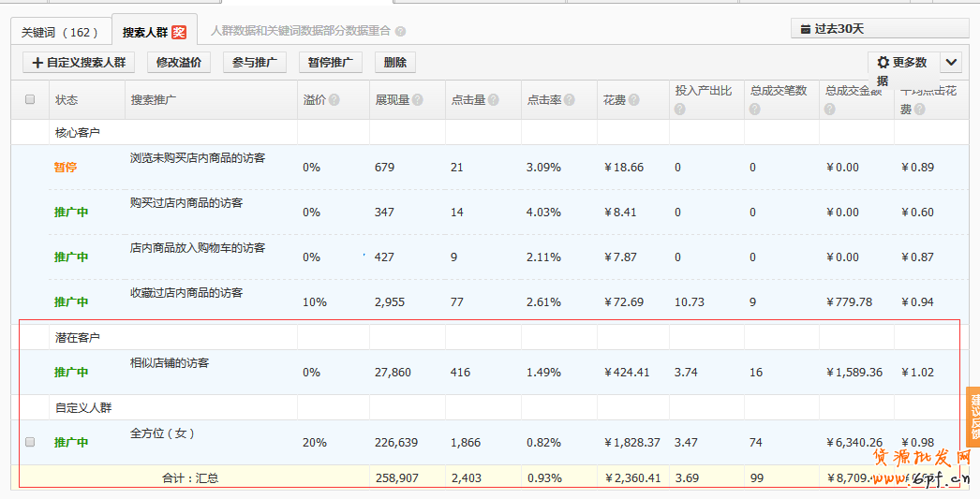This screenshot has width=980, height=499.
Task: Click help icon beside 展现量 header
Action: pos(418,100)
